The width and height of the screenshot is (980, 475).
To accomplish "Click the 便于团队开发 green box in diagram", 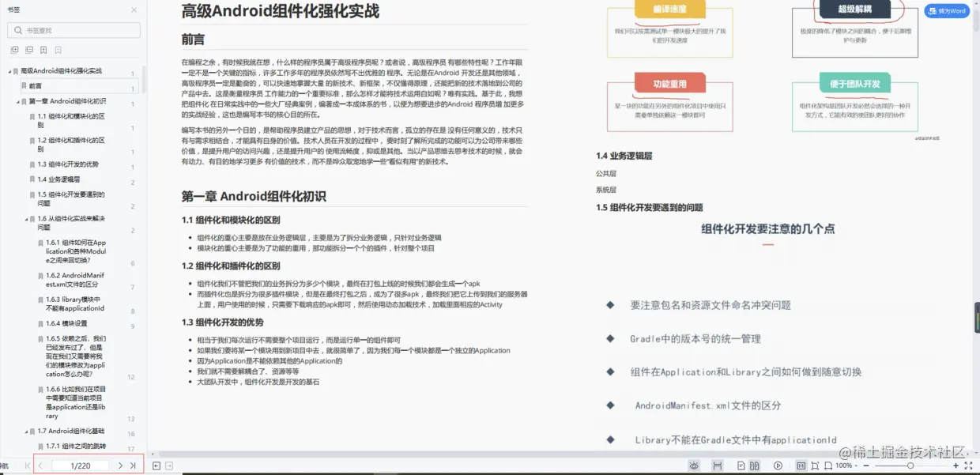I will point(855,84).
